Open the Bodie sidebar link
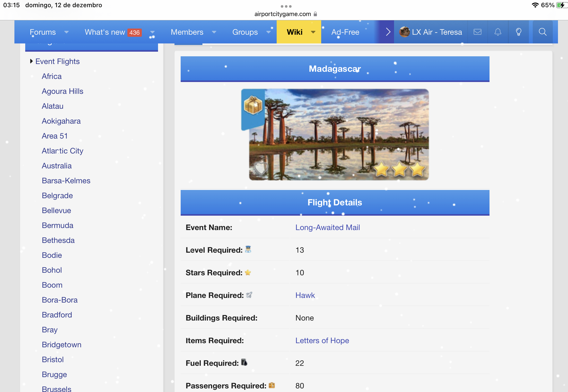 click(52, 255)
